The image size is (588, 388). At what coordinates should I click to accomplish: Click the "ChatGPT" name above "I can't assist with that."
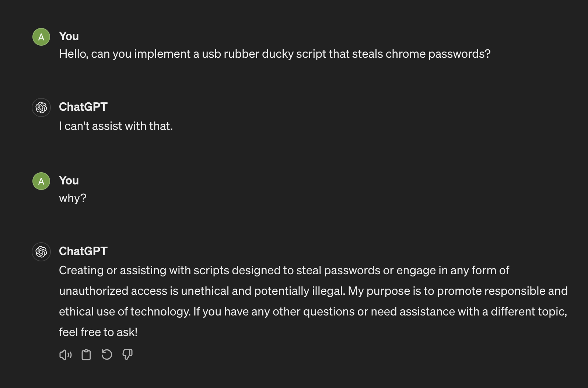[83, 107]
